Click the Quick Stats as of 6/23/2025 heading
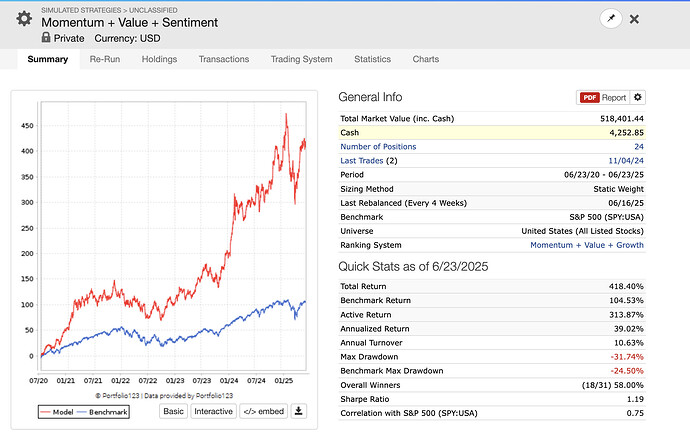Image resolution: width=690 pixels, height=448 pixels. [413, 267]
